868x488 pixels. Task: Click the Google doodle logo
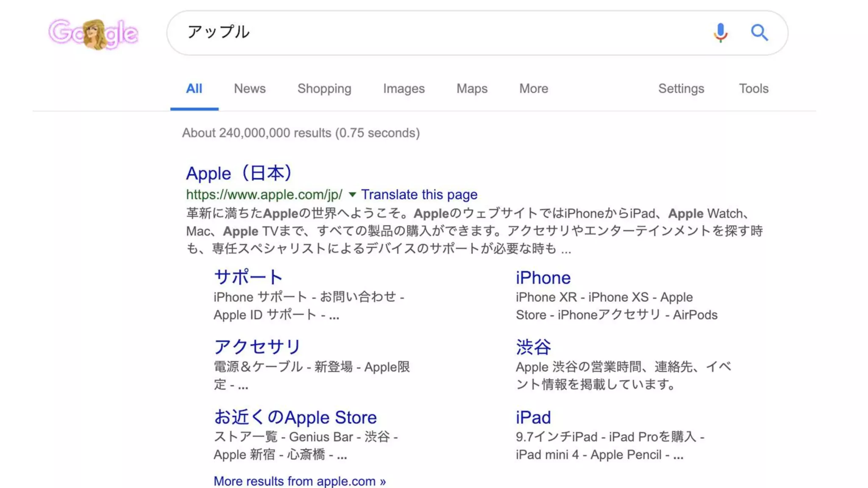93,33
